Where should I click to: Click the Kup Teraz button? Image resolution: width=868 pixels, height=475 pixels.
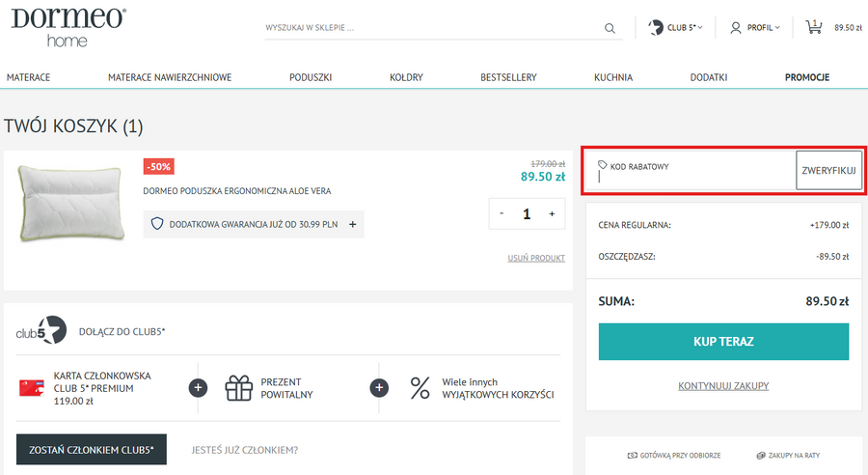[723, 342]
